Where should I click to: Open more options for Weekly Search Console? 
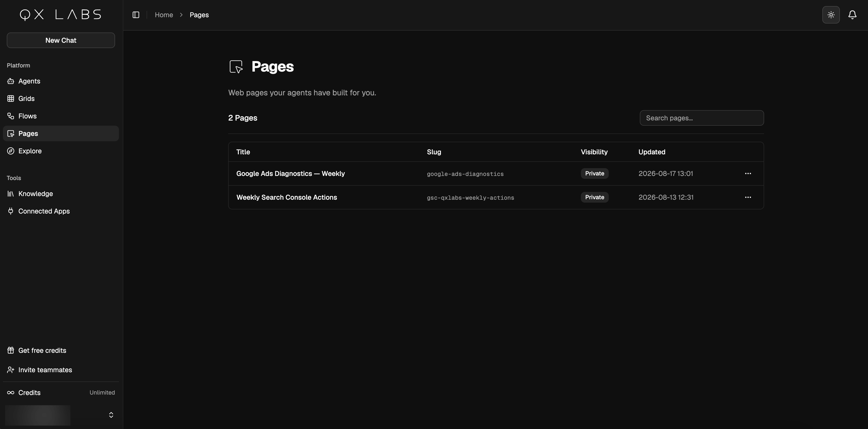pyautogui.click(x=748, y=197)
